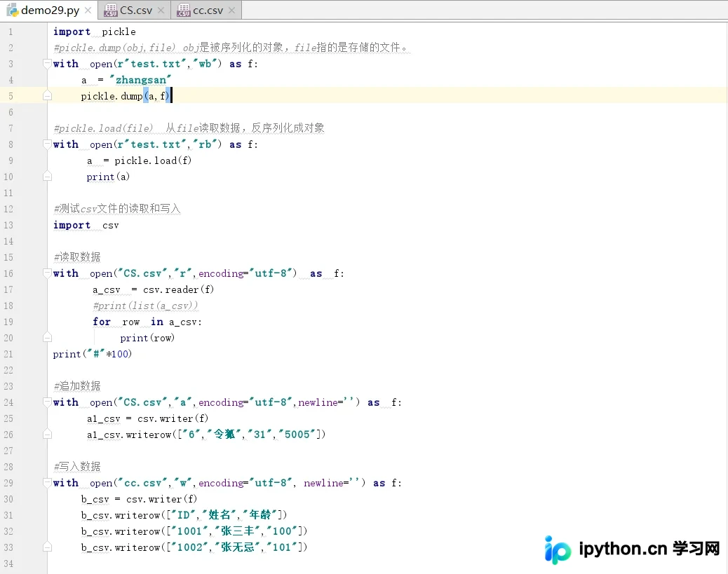Click line number 1 in the gutter
728x574 pixels.
coord(11,32)
